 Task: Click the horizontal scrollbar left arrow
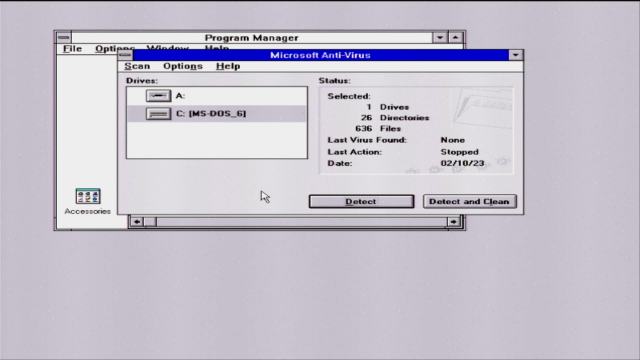(137, 222)
